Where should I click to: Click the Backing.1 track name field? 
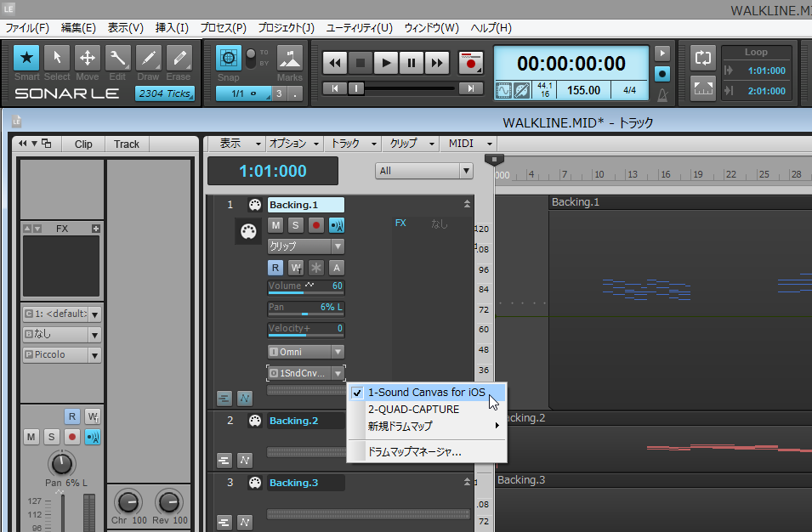click(x=305, y=205)
